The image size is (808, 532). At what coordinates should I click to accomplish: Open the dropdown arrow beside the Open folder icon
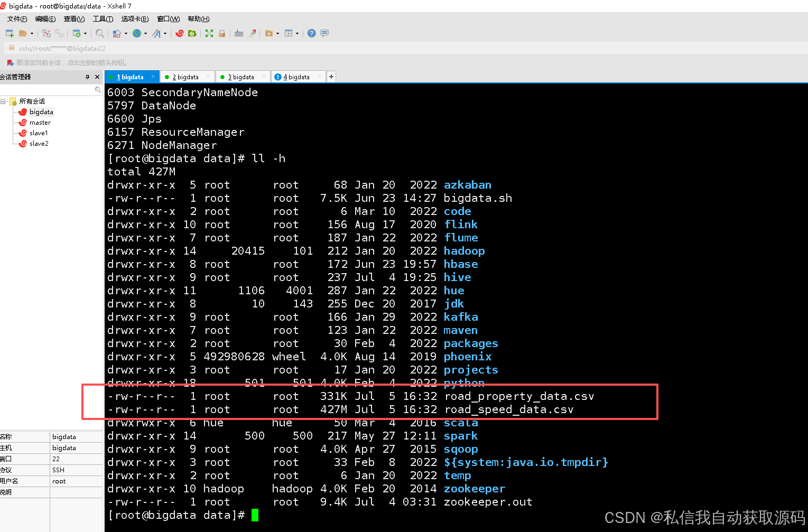(x=32, y=33)
